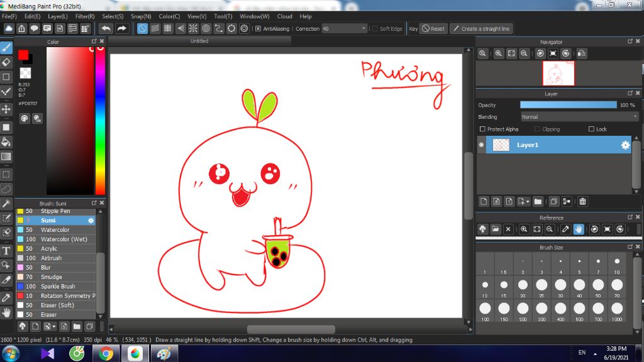The width and height of the screenshot is (644, 362).
Task: Open Layer1 settings gear
Action: pyautogui.click(x=625, y=145)
